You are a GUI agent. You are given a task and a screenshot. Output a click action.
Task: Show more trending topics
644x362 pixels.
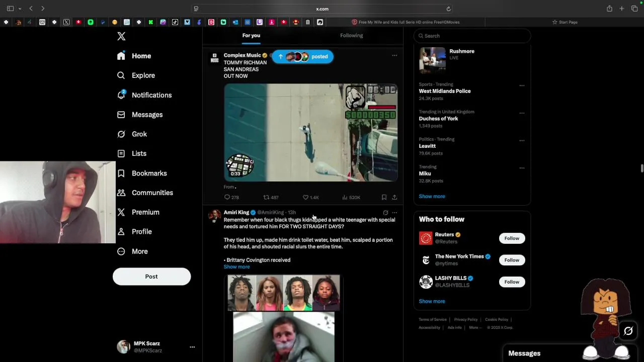click(x=432, y=197)
